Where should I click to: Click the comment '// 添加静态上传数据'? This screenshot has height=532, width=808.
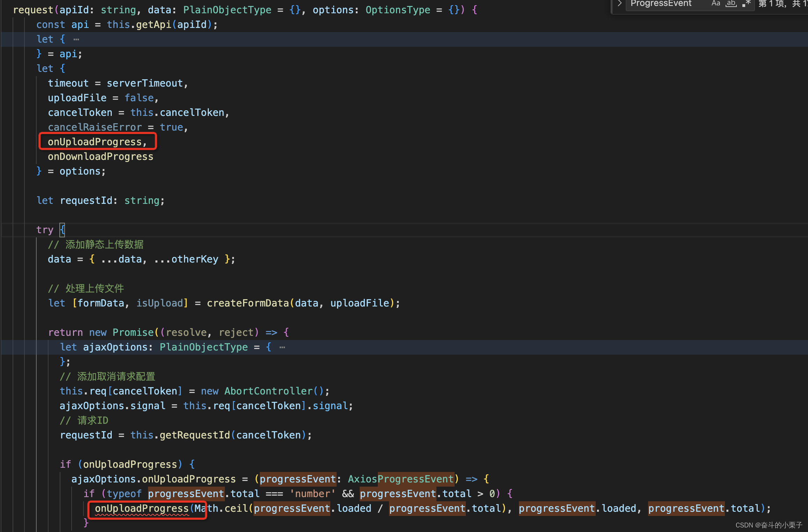click(x=96, y=245)
